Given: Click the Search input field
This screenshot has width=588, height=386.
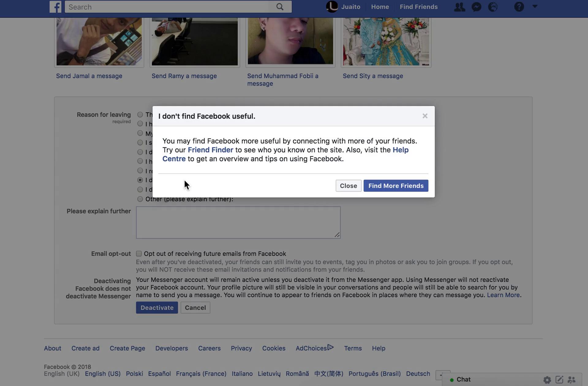Looking at the screenshot, I should (x=167, y=7).
